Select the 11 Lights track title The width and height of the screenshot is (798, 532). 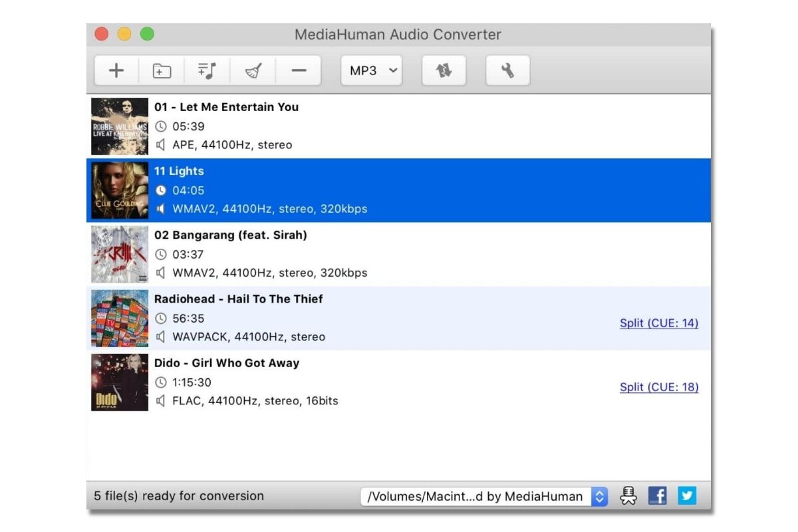(x=179, y=171)
